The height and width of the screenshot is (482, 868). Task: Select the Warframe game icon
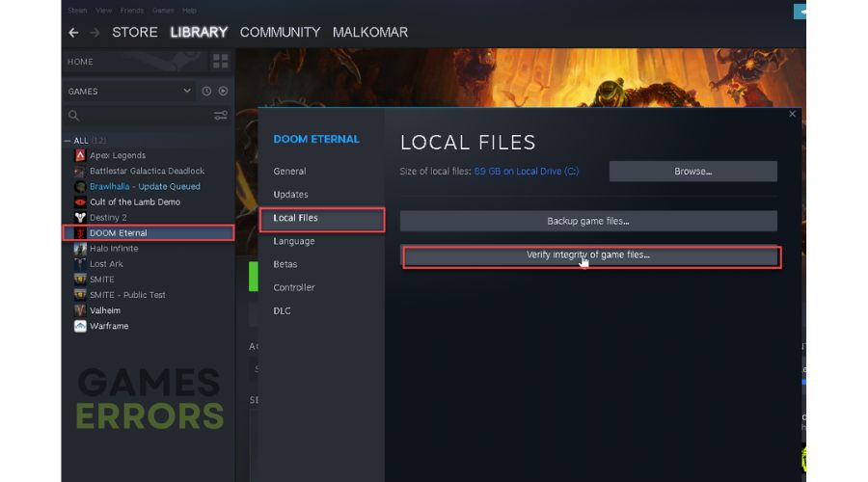pyautogui.click(x=80, y=326)
